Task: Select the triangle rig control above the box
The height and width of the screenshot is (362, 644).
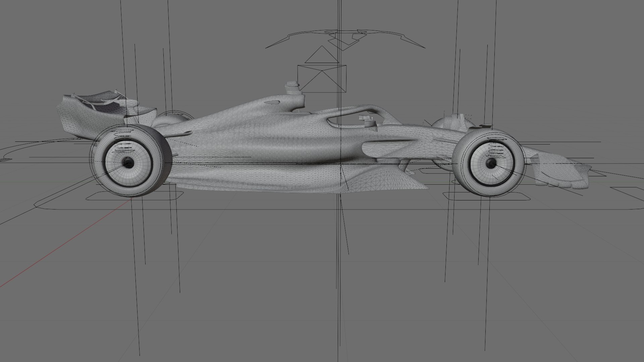Action: pyautogui.click(x=322, y=54)
